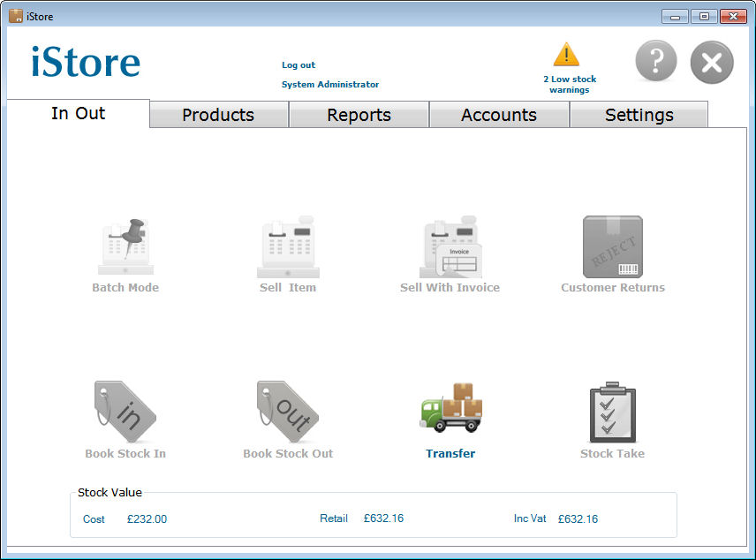Click the low stock warning triangle icon

coord(566,54)
